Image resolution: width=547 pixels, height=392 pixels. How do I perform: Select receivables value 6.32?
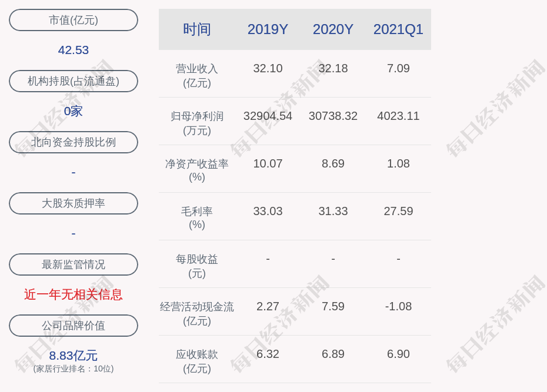click(x=268, y=354)
